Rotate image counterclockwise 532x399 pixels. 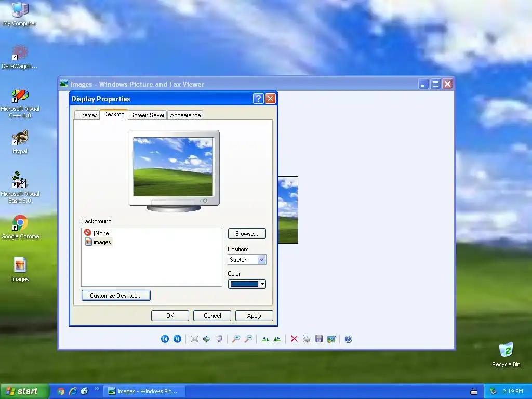coord(277,339)
